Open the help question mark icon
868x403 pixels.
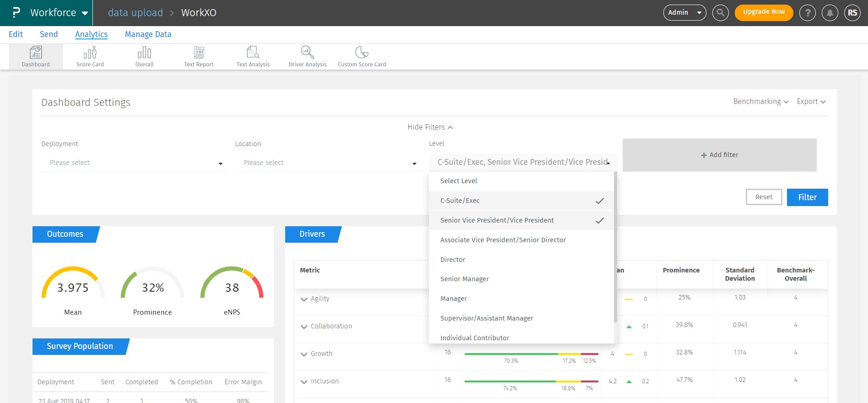point(808,13)
